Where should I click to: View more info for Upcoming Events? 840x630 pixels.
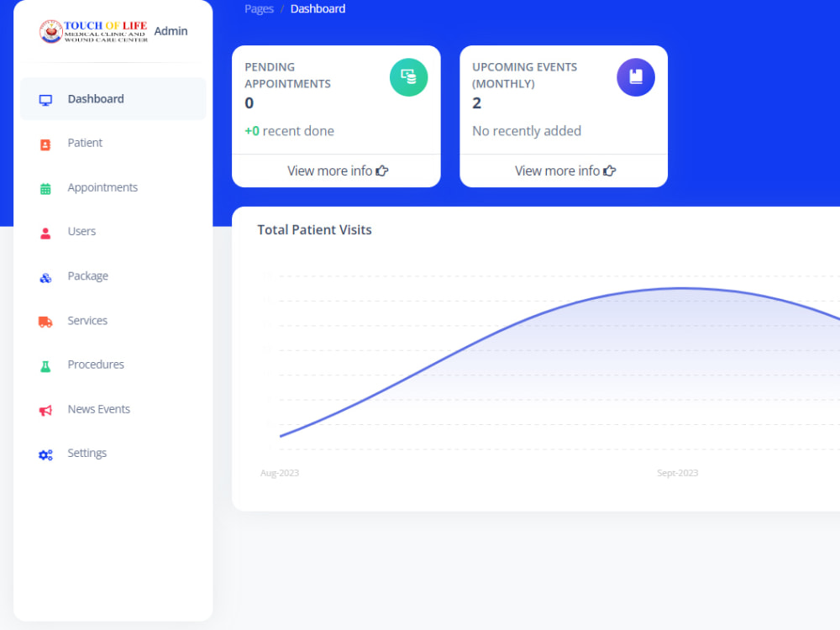565,171
